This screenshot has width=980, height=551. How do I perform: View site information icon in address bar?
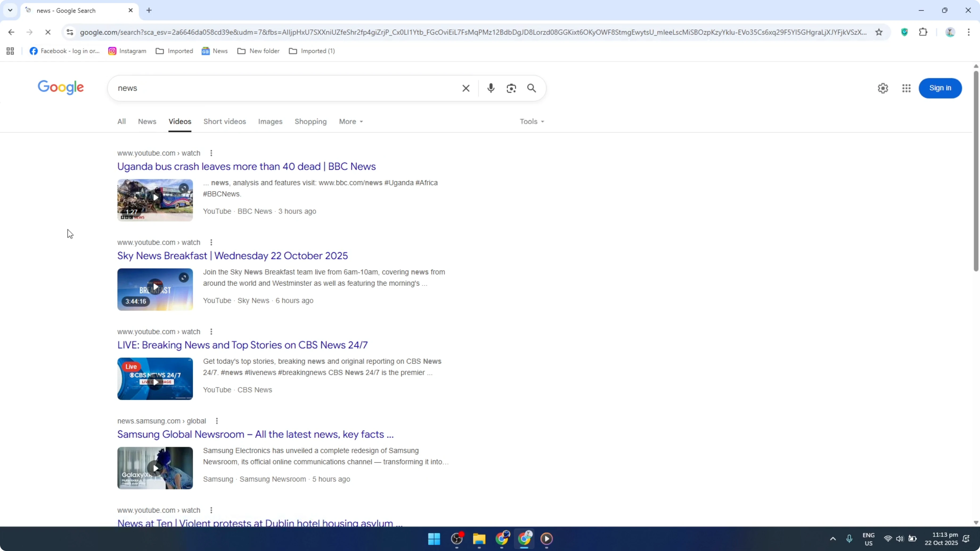70,32
